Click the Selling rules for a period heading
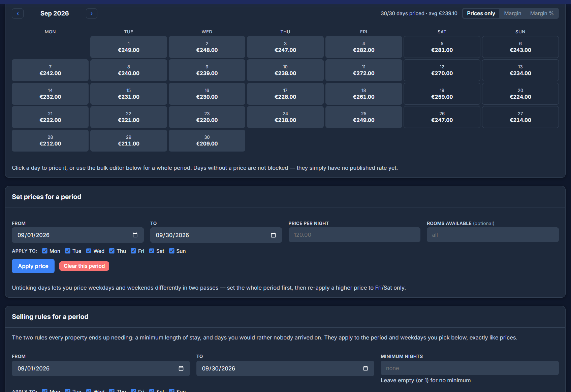The image size is (571, 392). [x=50, y=317]
